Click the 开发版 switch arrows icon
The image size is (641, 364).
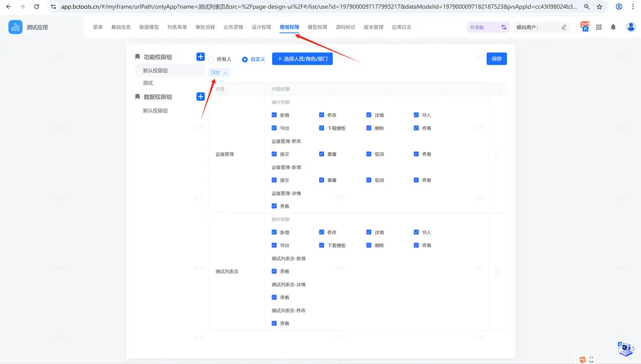tap(504, 27)
